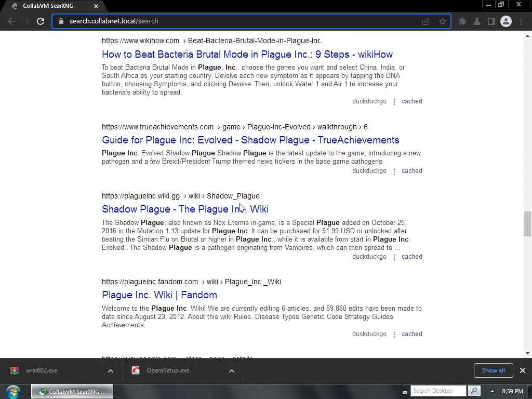Viewport: 532px width, 399px height.
Task: Click duckduckgo label under Fandom result
Action: (369, 334)
